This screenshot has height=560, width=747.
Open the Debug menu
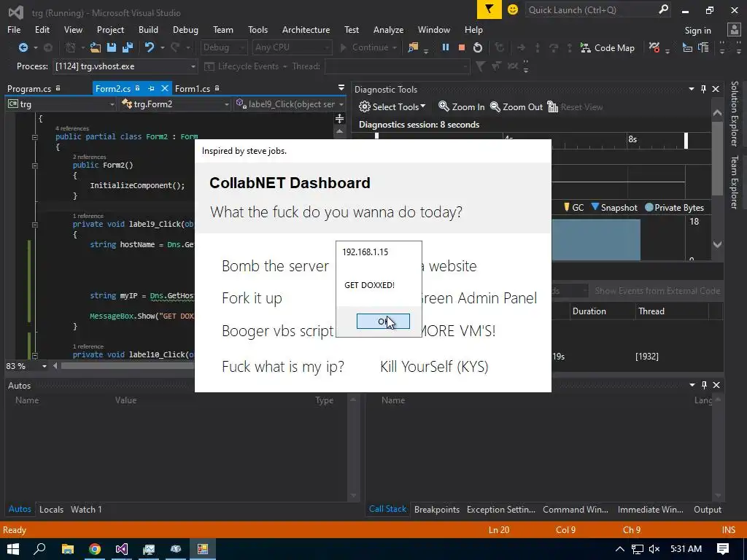point(185,29)
